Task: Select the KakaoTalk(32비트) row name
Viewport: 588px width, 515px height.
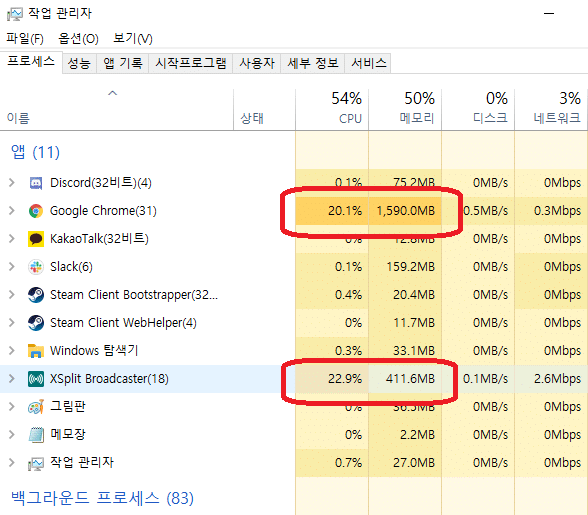Action: click(99, 239)
